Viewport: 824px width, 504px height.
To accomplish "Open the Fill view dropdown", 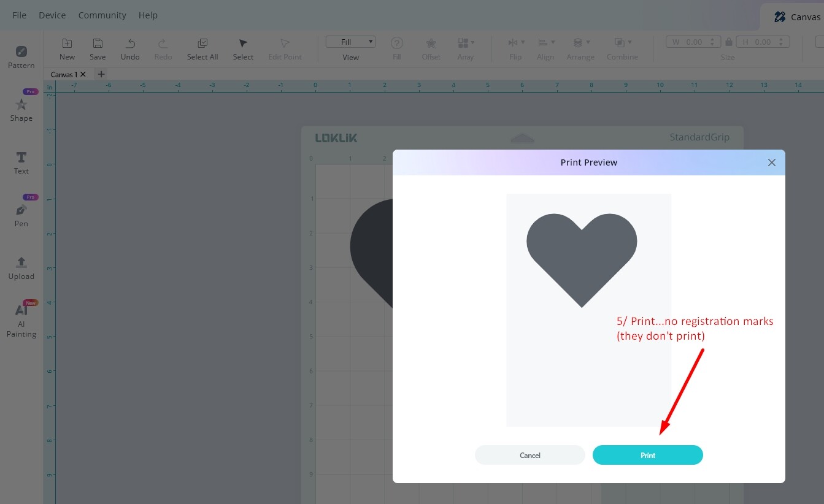I will point(350,42).
